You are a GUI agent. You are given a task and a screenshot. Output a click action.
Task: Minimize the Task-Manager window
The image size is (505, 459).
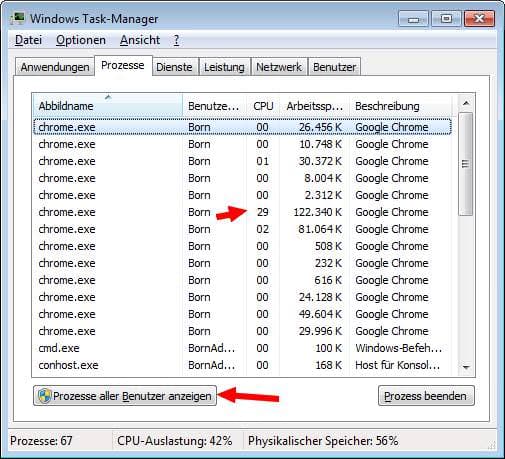click(x=413, y=19)
